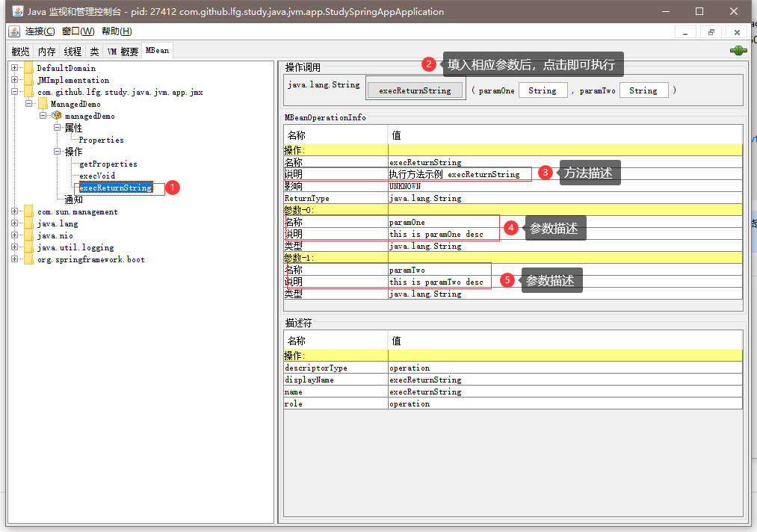Click the 值 column header in MBeanOperationInfo
This screenshot has height=532, width=757.
tap(566, 135)
